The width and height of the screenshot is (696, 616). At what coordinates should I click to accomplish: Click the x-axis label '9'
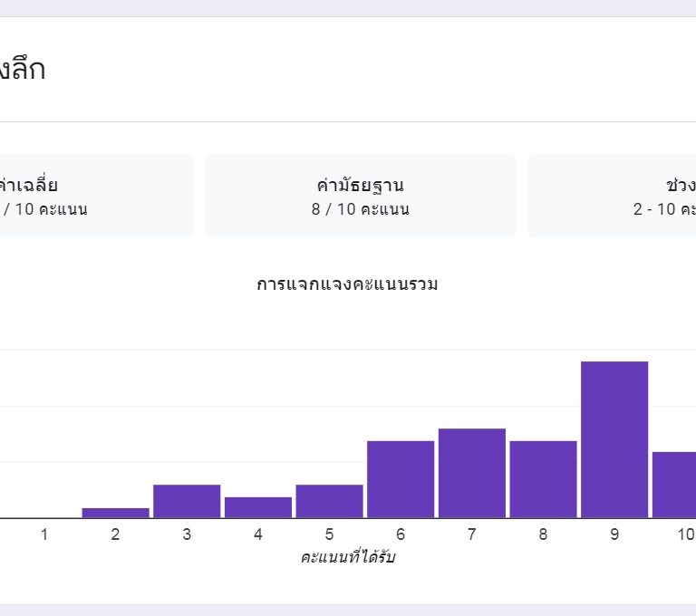[x=614, y=534]
